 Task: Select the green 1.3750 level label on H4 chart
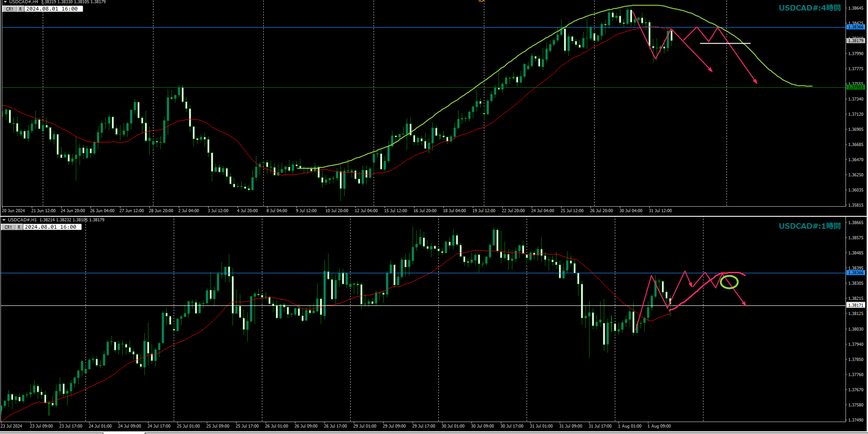point(856,87)
